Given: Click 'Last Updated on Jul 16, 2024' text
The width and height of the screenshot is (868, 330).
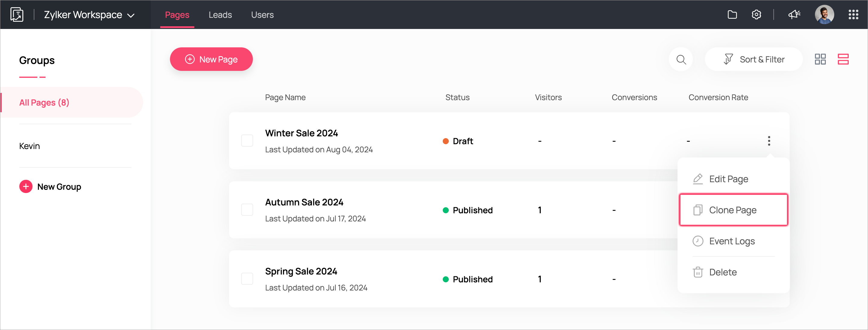Looking at the screenshot, I should (316, 288).
